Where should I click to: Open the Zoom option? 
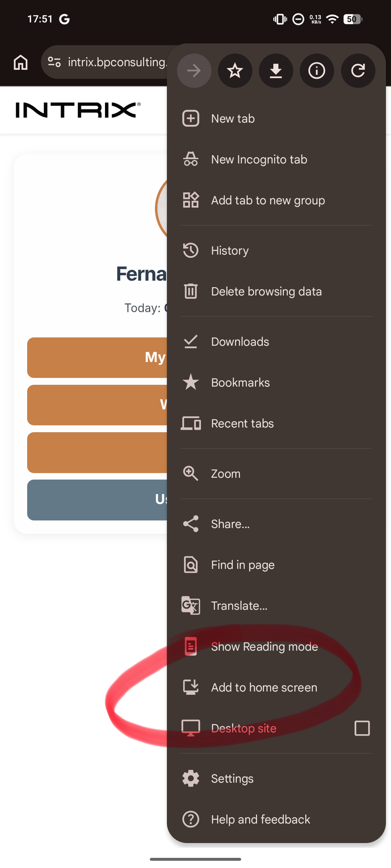pos(225,474)
